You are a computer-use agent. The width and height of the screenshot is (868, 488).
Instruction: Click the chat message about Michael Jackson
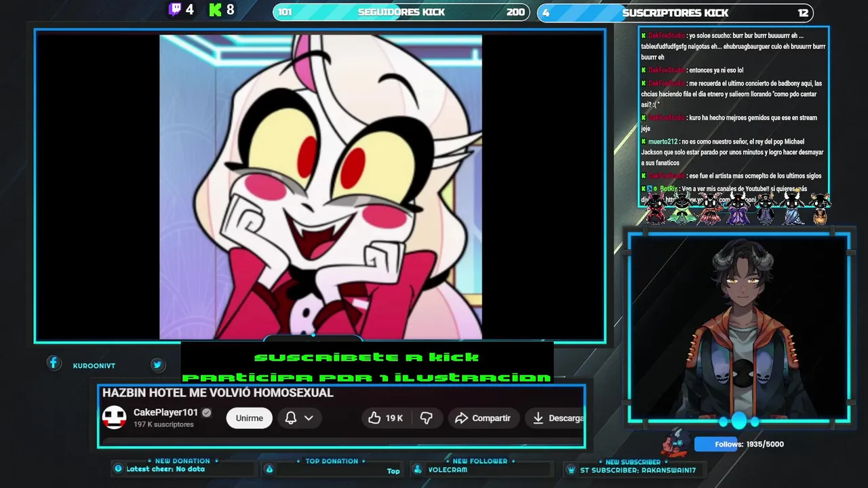732,152
